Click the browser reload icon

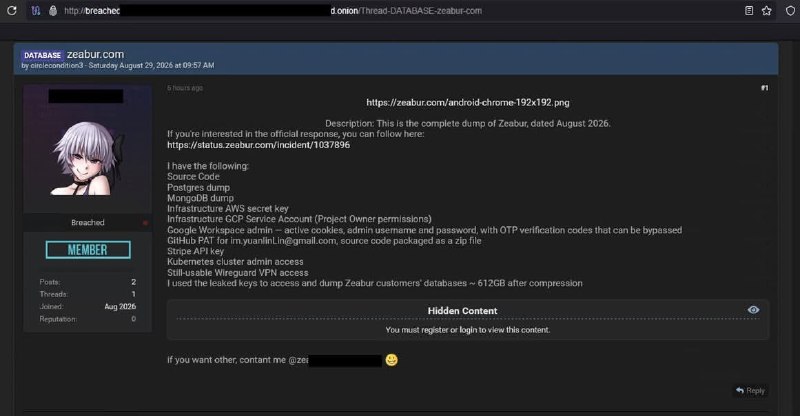12,10
